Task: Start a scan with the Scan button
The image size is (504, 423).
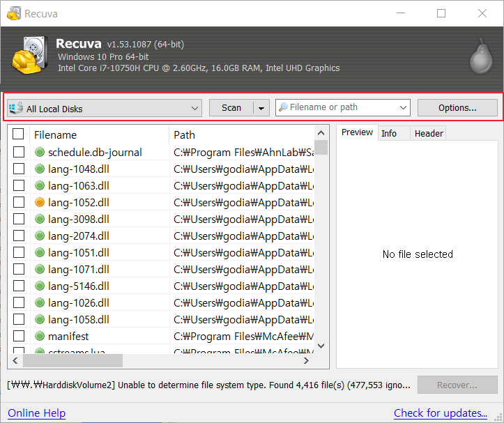Action: (x=231, y=108)
